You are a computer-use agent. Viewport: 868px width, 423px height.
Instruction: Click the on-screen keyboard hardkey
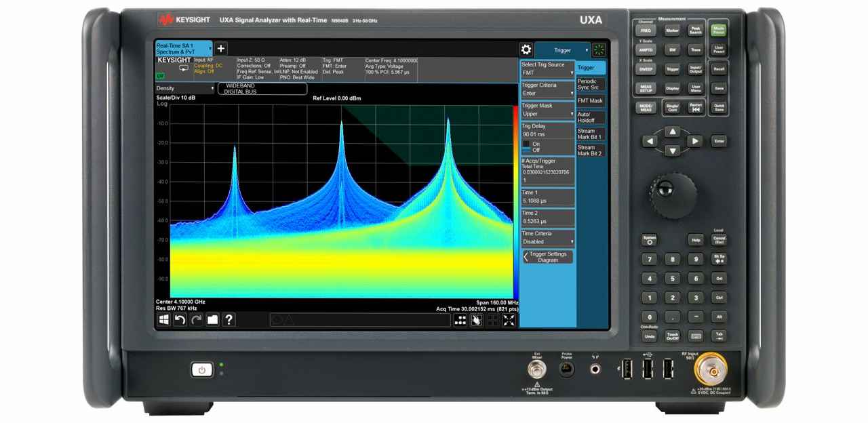coord(696,336)
